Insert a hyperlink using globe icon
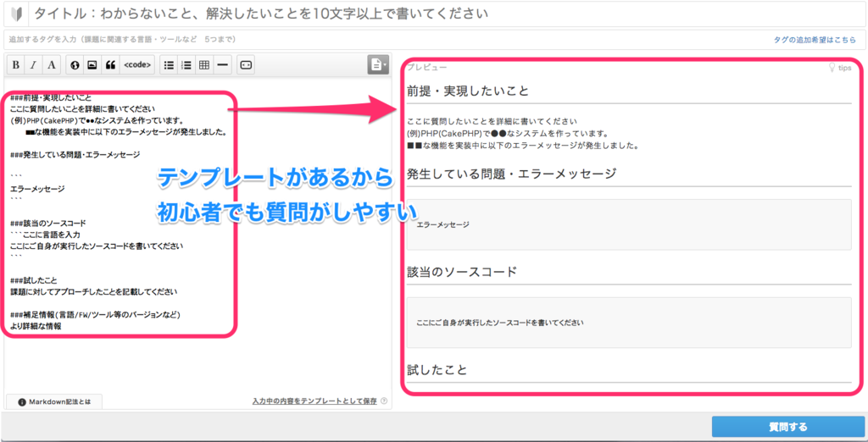 pyautogui.click(x=75, y=64)
